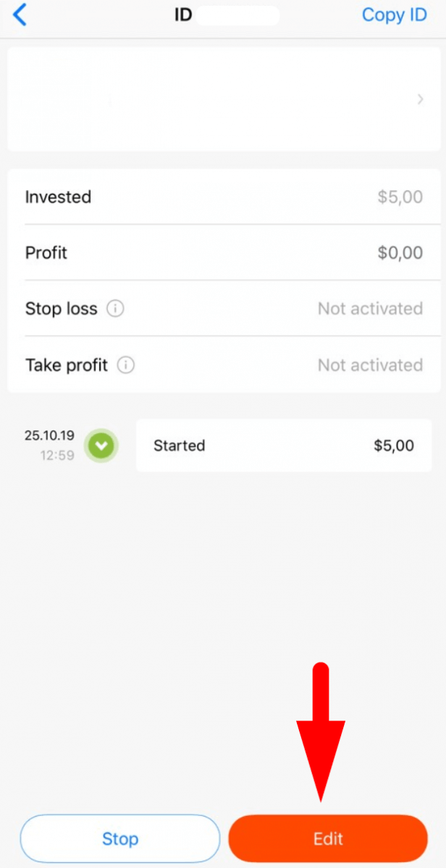Open the Started history entry
The image size is (446, 868).
tap(283, 446)
